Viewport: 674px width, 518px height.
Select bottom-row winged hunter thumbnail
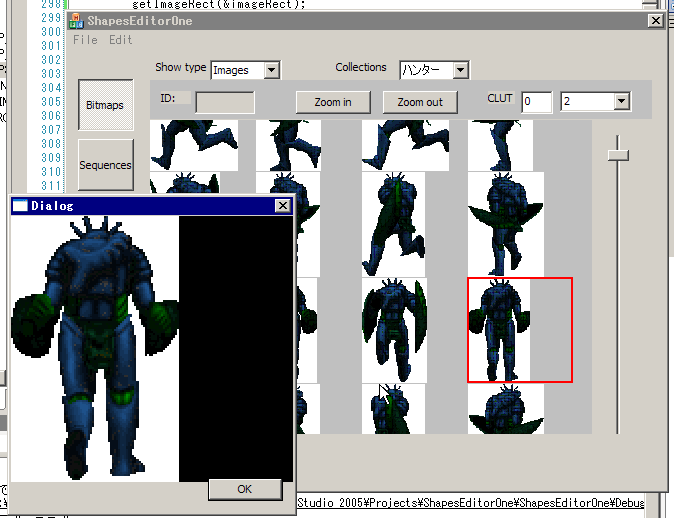coord(506,409)
